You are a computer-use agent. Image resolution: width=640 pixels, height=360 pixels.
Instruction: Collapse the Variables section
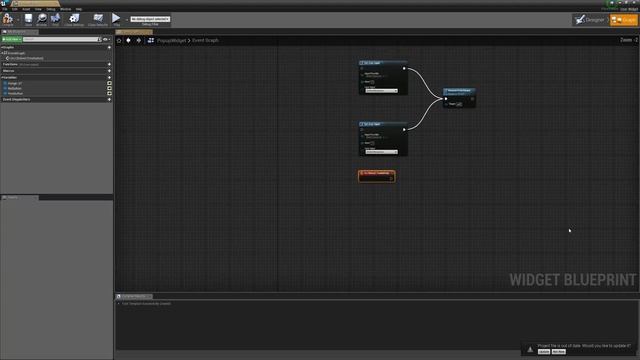pyautogui.click(x=2, y=78)
